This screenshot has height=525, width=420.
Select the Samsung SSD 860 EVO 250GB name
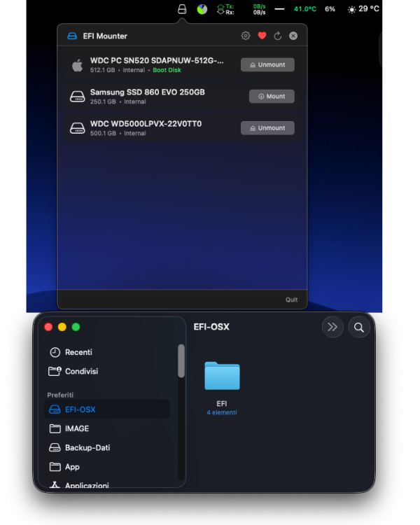point(148,92)
